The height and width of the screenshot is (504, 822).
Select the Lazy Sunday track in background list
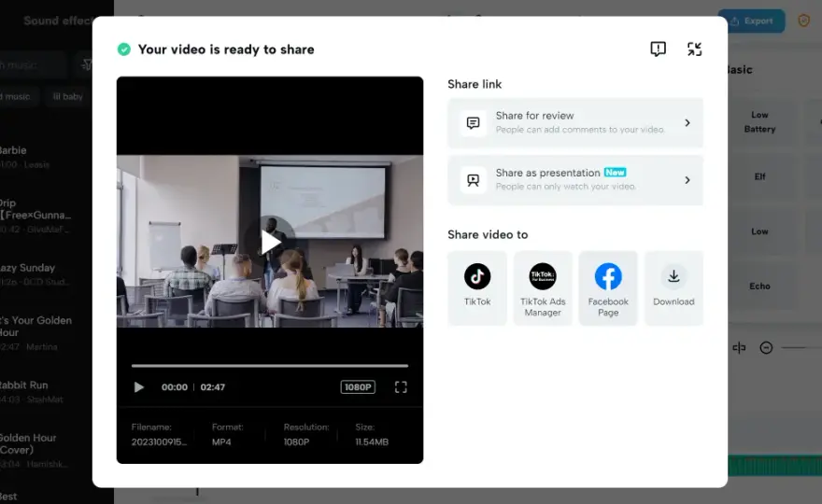coord(35,274)
